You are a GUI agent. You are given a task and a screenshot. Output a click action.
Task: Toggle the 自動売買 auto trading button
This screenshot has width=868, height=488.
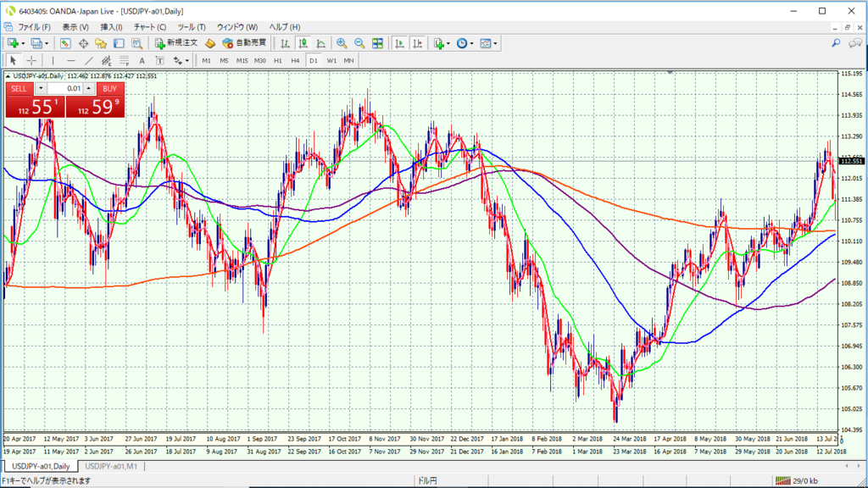[x=244, y=43]
